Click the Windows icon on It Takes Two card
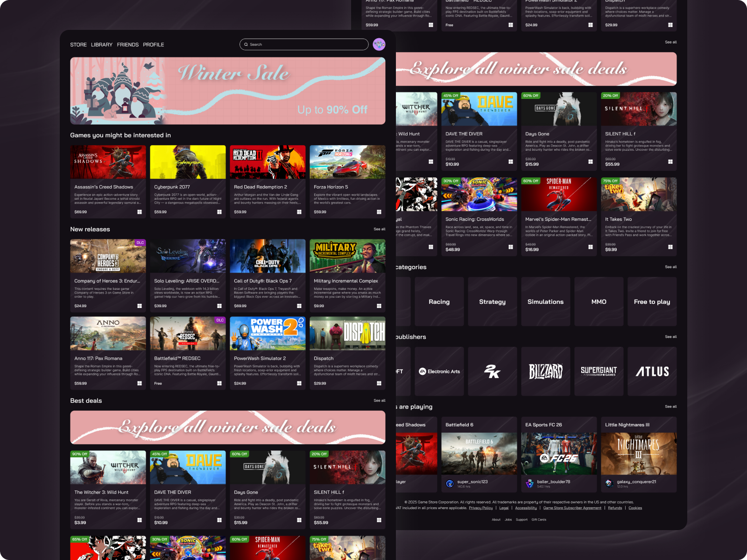Viewport: 747px width, 560px height. pos(670,247)
